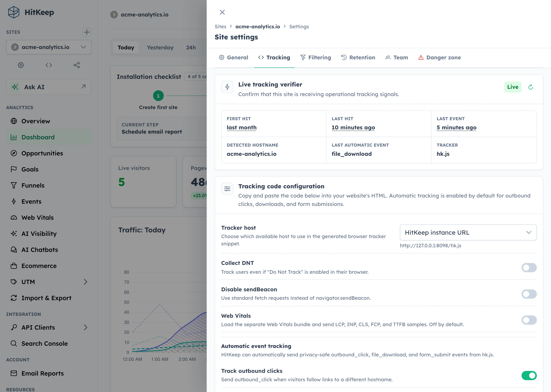Click the UTM tag icon

coord(14,282)
